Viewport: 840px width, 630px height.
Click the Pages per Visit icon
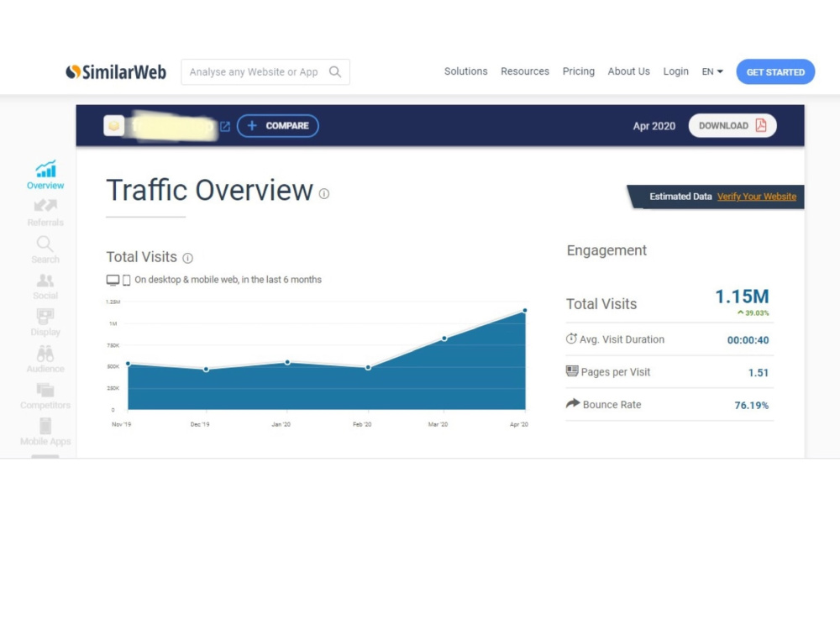(572, 370)
